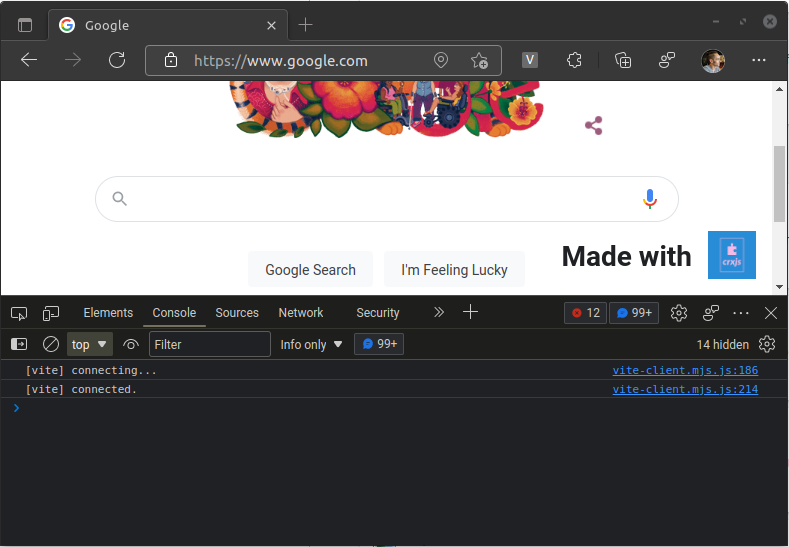Click the Google Search button

(310, 270)
